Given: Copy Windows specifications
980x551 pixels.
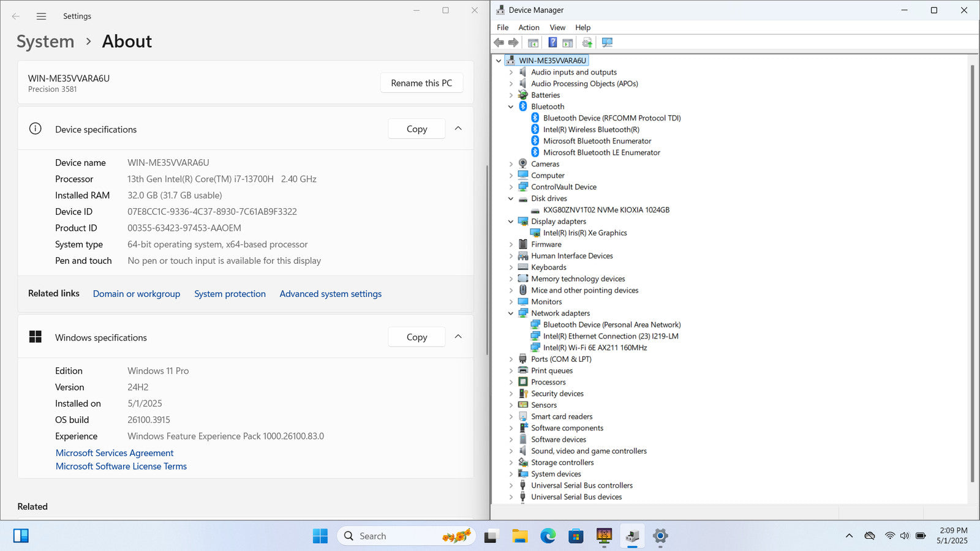Looking at the screenshot, I should pyautogui.click(x=417, y=337).
